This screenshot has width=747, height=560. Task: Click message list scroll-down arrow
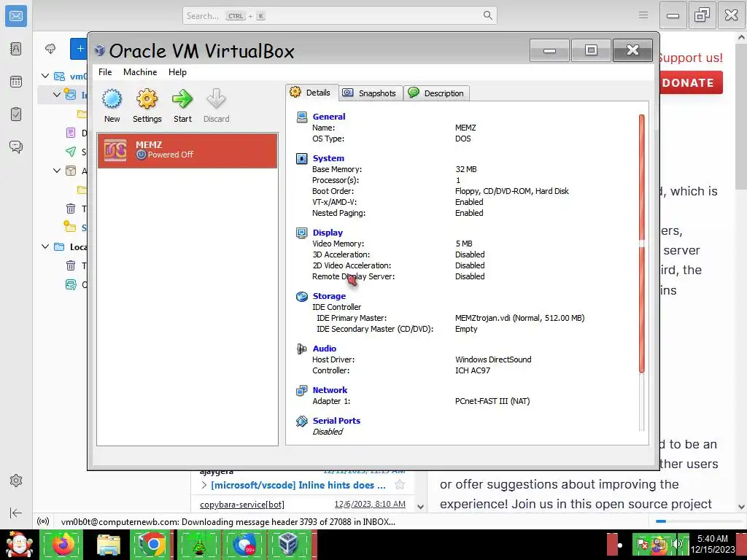[x=420, y=507]
